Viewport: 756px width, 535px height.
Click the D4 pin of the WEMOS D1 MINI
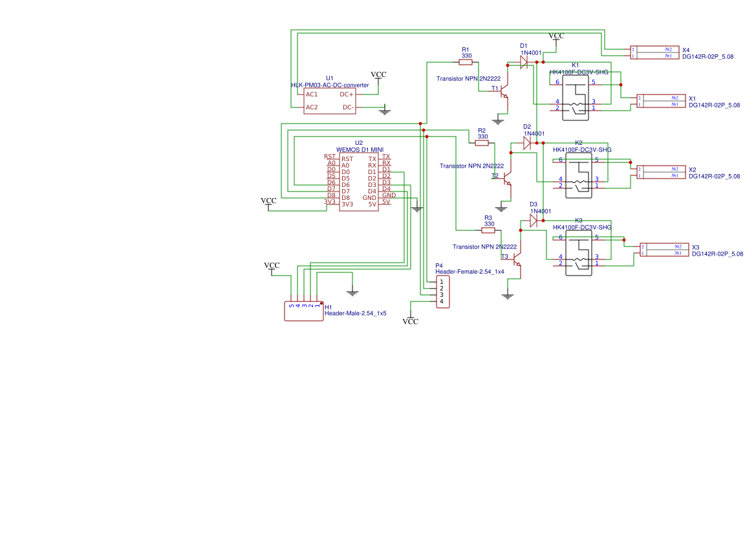[x=386, y=191]
